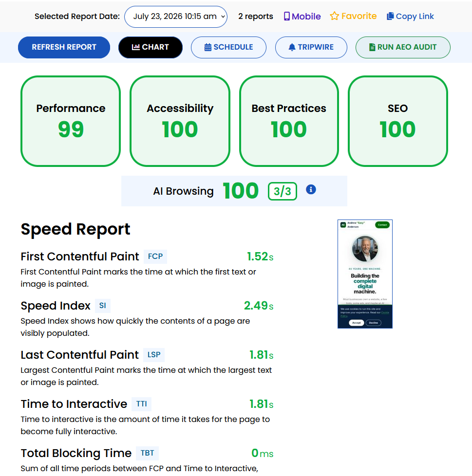Click the Speed Report heading
This screenshot has height=476, width=472.
coord(76,230)
